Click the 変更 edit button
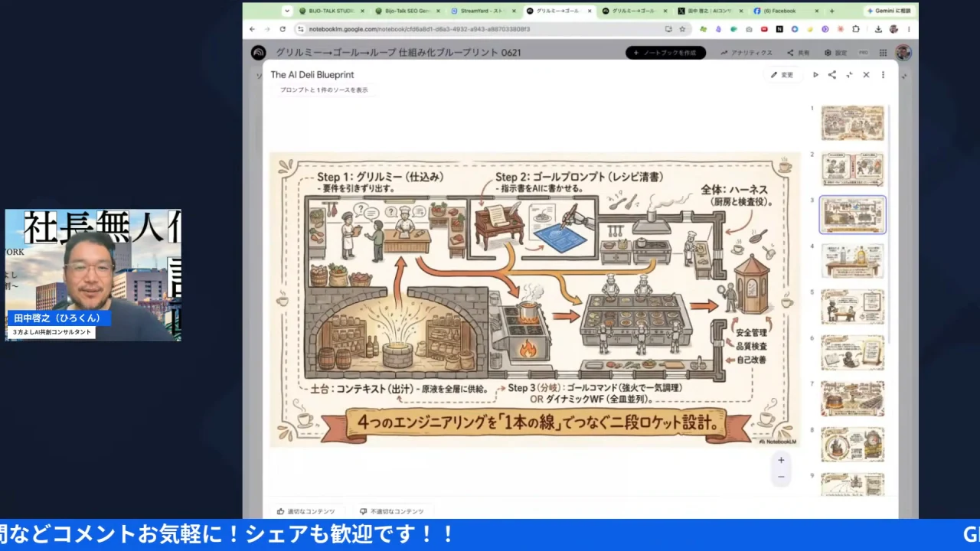The height and width of the screenshot is (551, 980). pos(782,75)
